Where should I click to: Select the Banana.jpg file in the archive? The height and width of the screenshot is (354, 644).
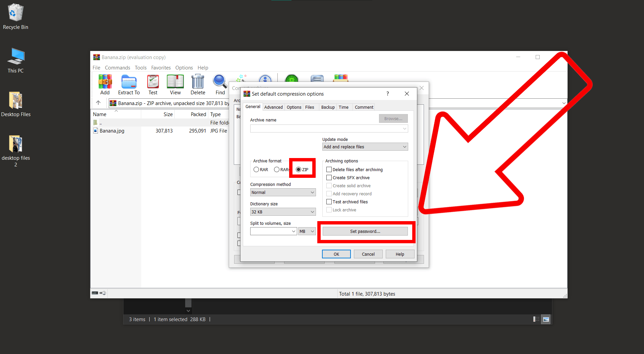pos(111,131)
